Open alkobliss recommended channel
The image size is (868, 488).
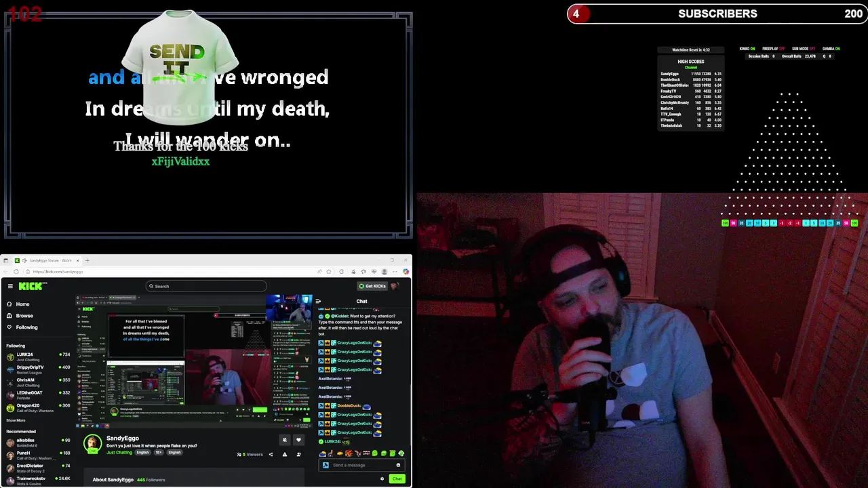coord(38,442)
